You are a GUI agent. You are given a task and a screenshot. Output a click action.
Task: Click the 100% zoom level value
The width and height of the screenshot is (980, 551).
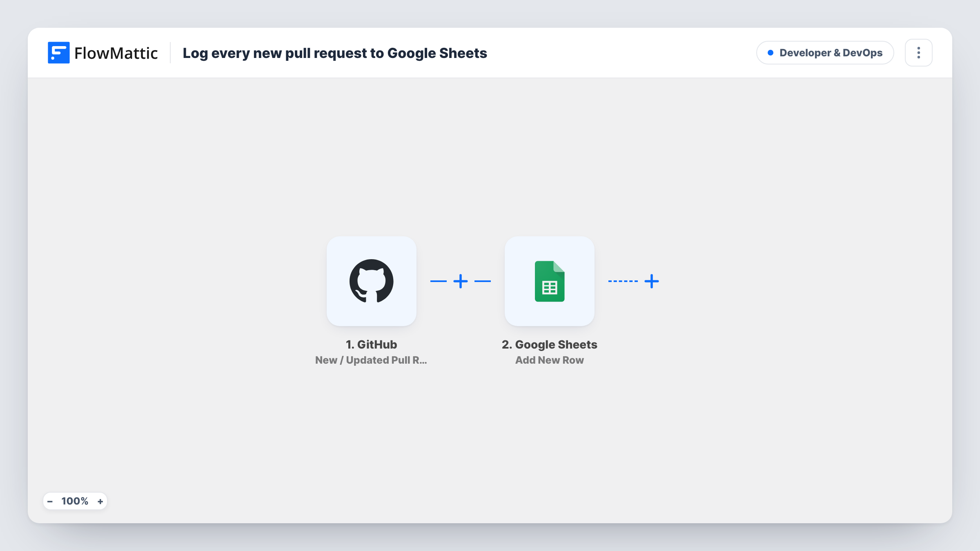75,501
